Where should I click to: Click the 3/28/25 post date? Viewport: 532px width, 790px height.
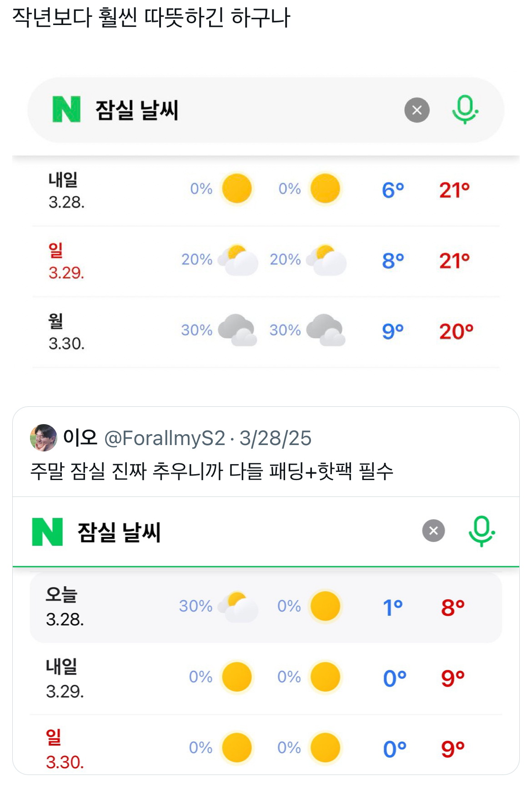click(x=276, y=438)
